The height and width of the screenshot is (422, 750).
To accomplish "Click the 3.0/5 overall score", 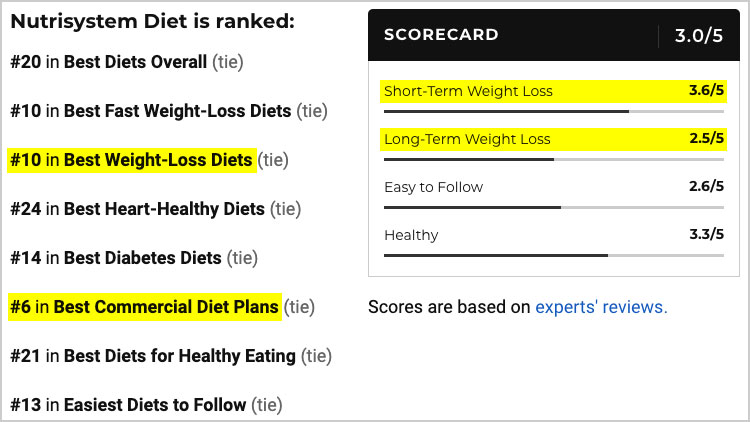I will (698, 35).
